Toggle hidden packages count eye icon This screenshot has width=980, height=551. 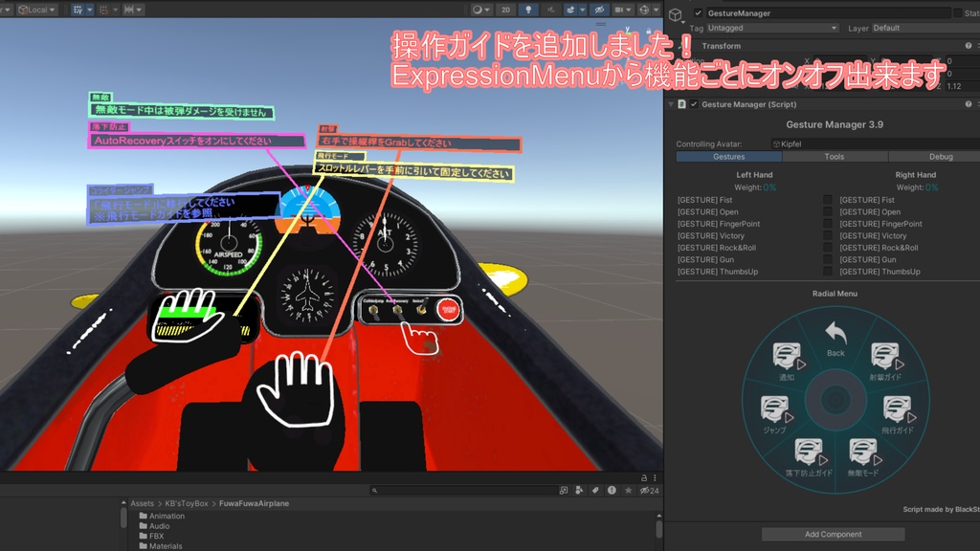(x=650, y=491)
